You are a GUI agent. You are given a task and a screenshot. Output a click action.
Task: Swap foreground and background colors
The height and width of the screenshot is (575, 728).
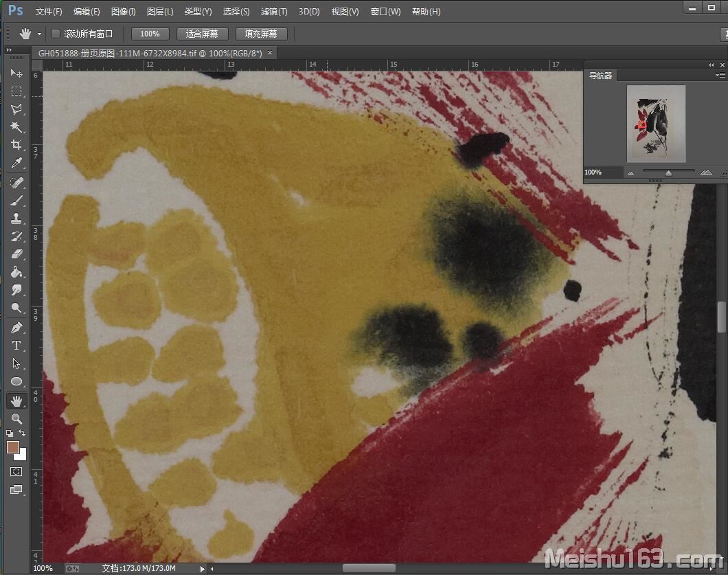coord(22,433)
